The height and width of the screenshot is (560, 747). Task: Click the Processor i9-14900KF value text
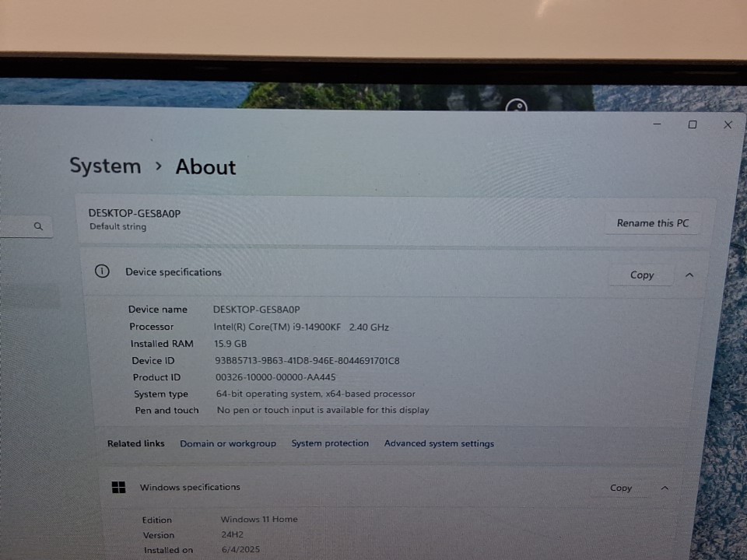[x=301, y=327]
